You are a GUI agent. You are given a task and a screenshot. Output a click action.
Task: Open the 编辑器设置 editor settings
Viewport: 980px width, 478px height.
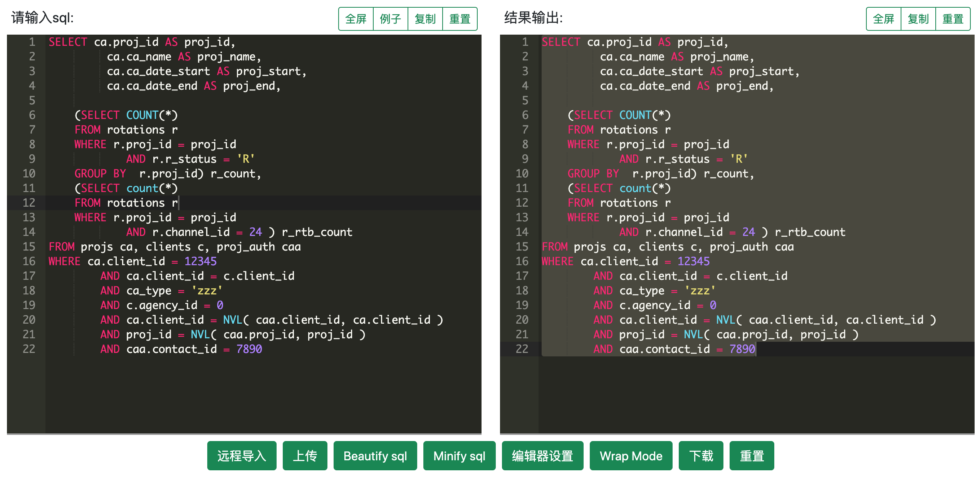pyautogui.click(x=542, y=456)
